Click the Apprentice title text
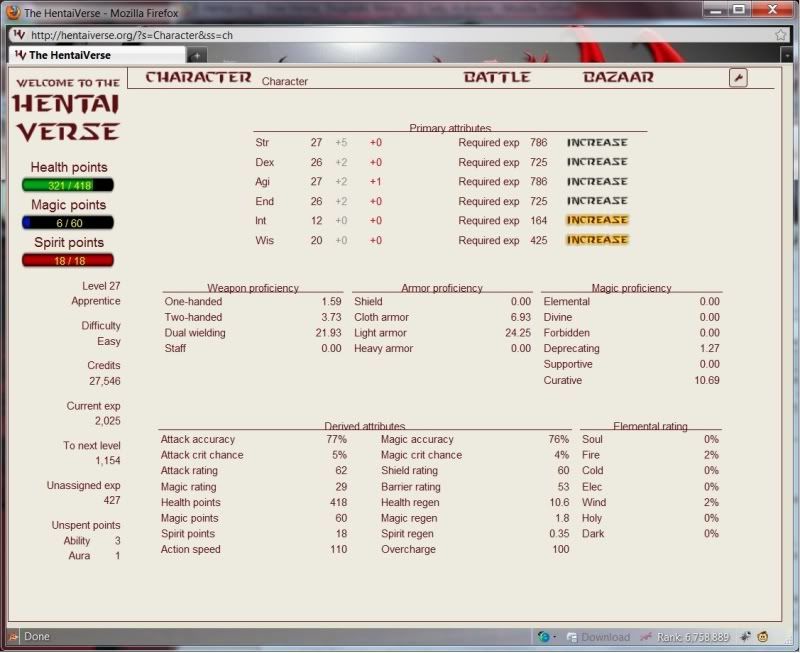Viewport: 800px width, 653px height. (x=96, y=301)
